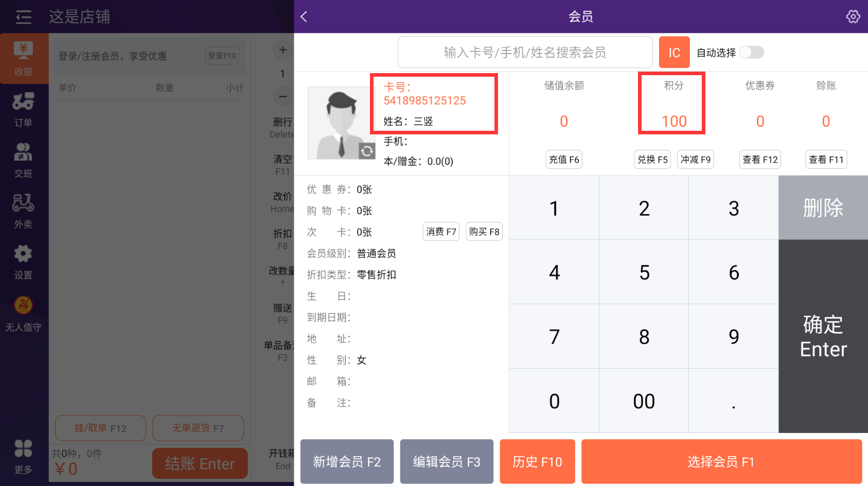Open settings gear in member panel

(853, 17)
